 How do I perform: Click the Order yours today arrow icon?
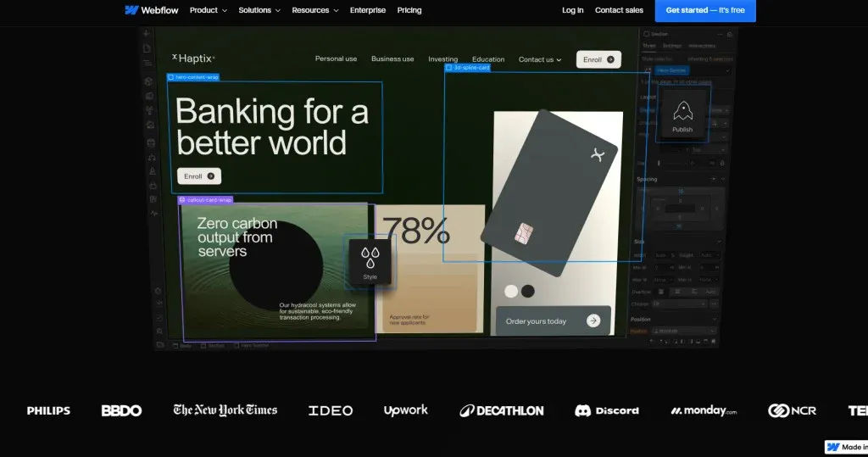coord(593,320)
